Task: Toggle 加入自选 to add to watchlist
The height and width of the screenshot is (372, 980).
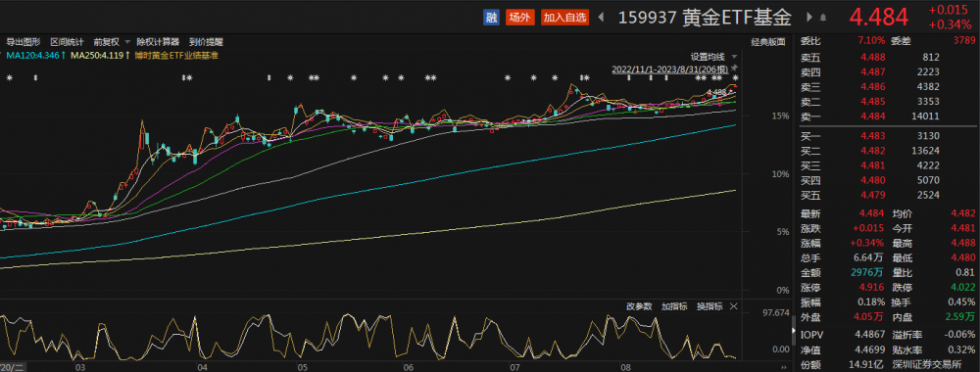Action: point(565,18)
